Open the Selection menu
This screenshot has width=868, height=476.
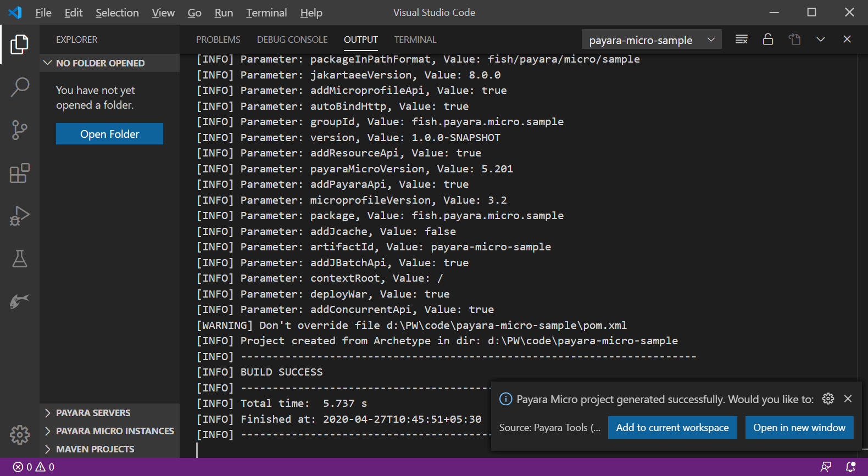[117, 13]
